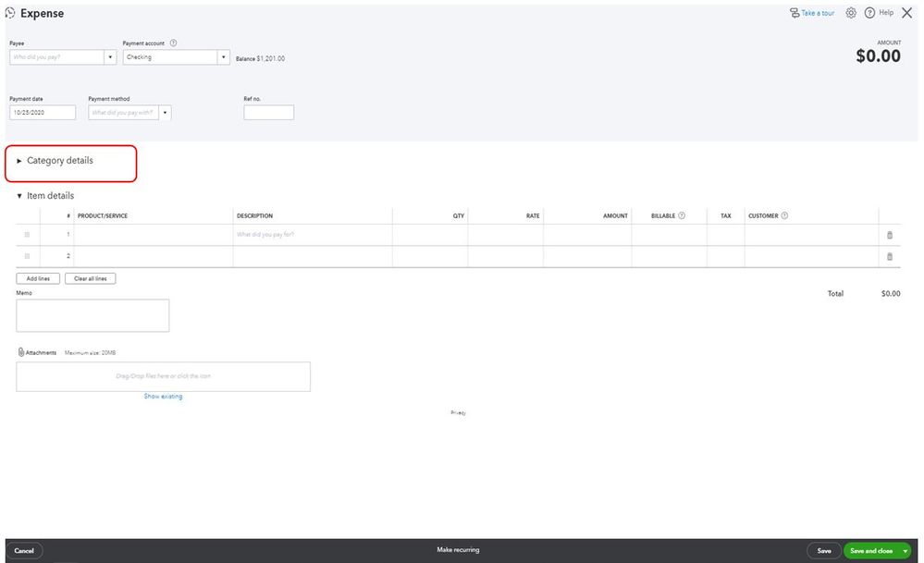This screenshot has height=563, width=924.
Task: Click the PRODUCT/SERVICE column header
Action: (x=103, y=216)
